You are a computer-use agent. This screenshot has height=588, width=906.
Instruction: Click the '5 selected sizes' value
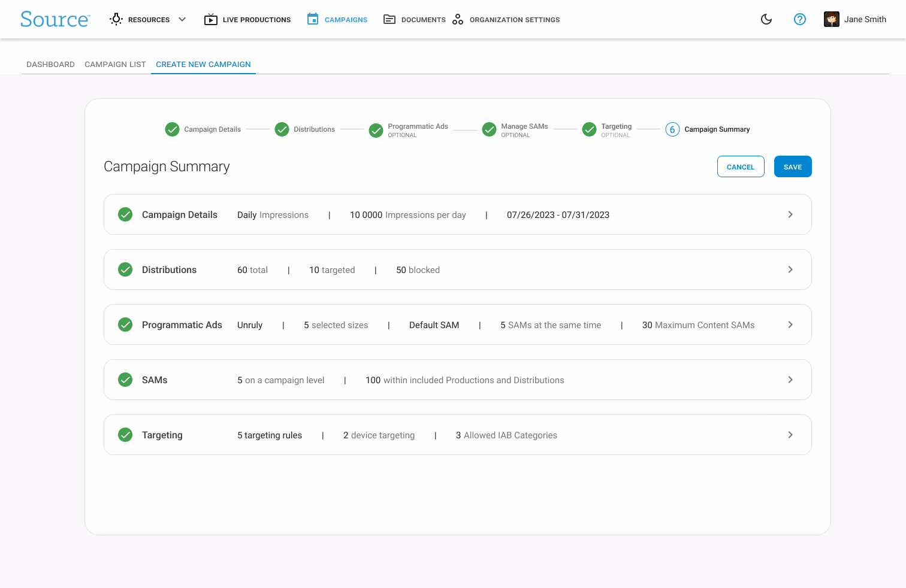(336, 325)
